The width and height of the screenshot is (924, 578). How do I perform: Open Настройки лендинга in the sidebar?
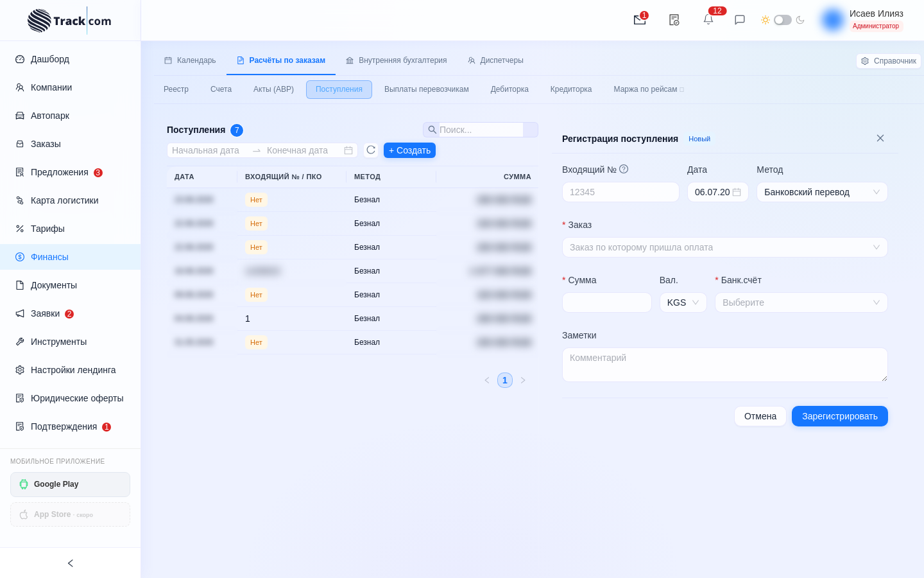71,370
